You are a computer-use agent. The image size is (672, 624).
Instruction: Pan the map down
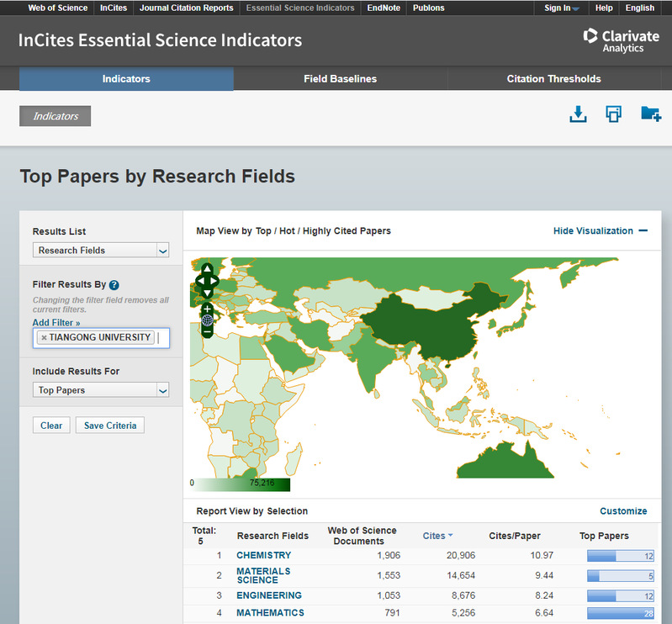(207, 293)
